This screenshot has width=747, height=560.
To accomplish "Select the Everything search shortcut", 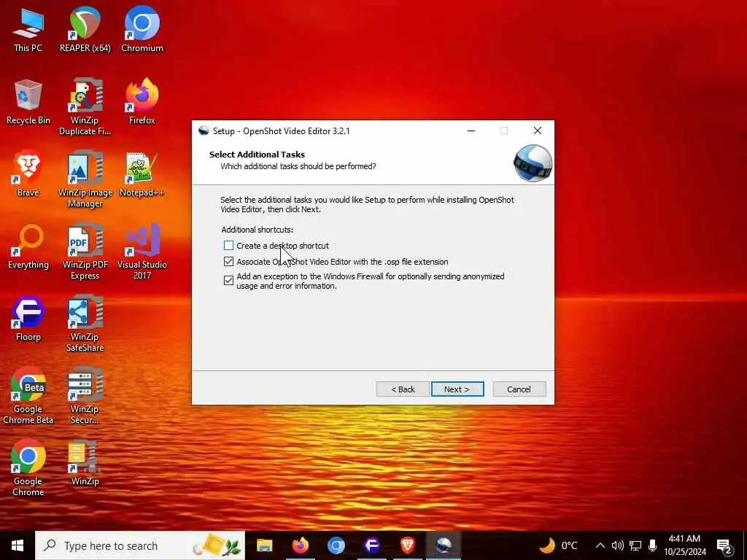I will (28, 246).
